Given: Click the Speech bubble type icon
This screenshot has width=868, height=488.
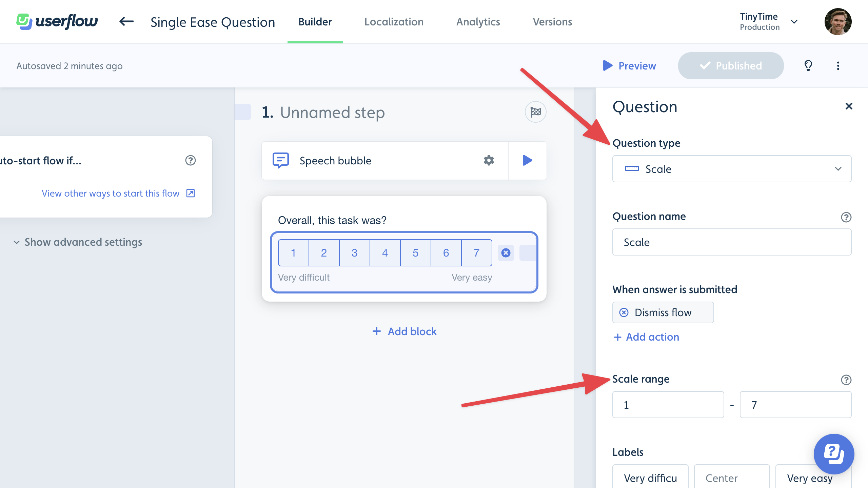Looking at the screenshot, I should [x=281, y=160].
